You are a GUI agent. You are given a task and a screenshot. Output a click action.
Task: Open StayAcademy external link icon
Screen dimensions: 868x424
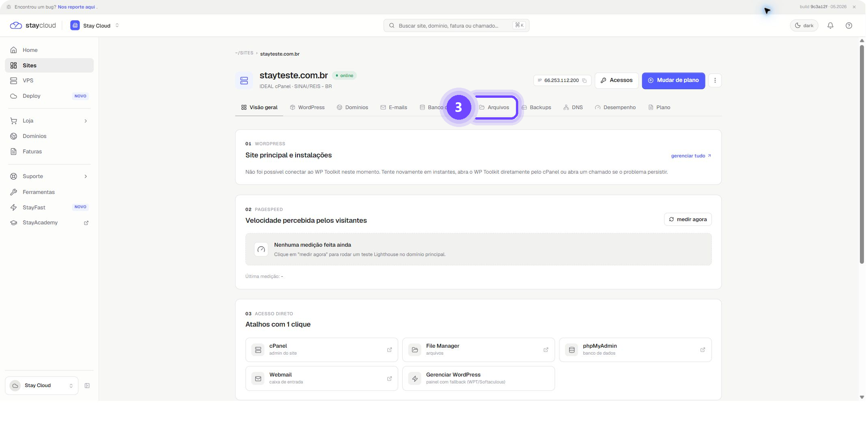tap(86, 223)
